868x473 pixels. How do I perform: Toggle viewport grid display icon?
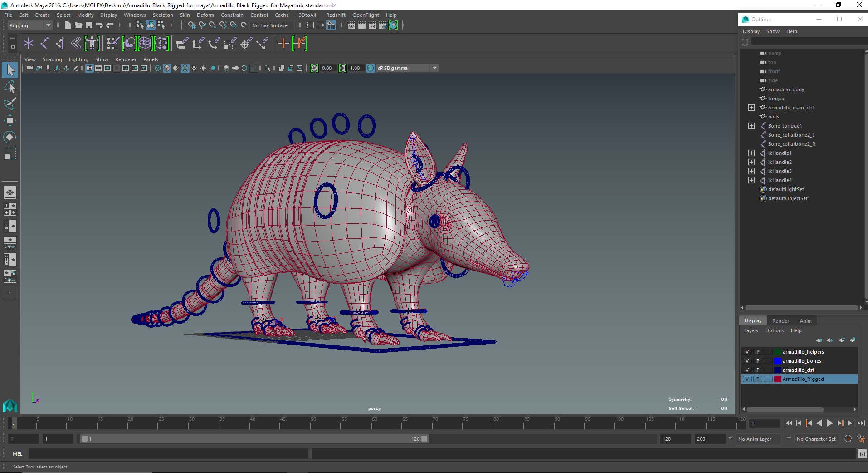(89, 68)
